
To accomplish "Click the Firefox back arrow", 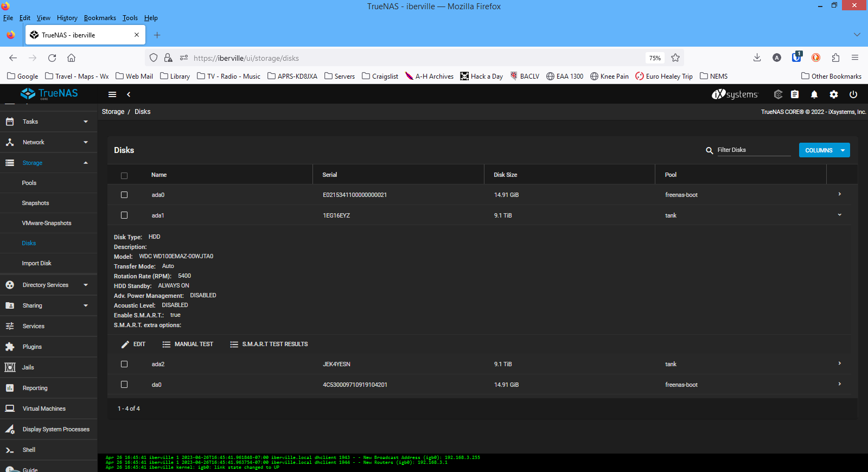I will tap(13, 58).
